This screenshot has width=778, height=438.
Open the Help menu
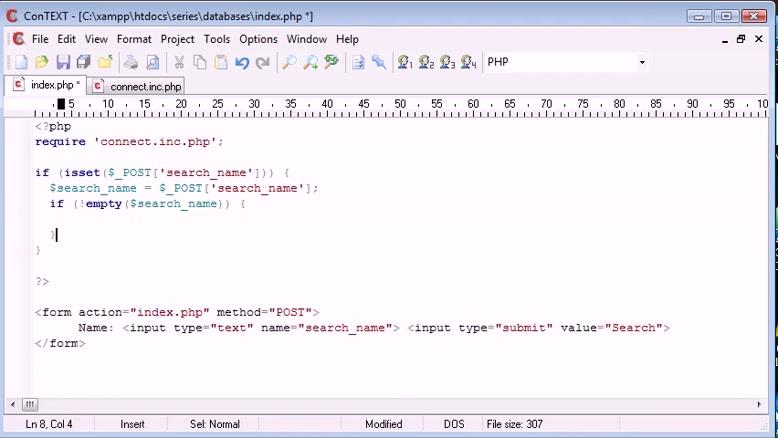(347, 39)
